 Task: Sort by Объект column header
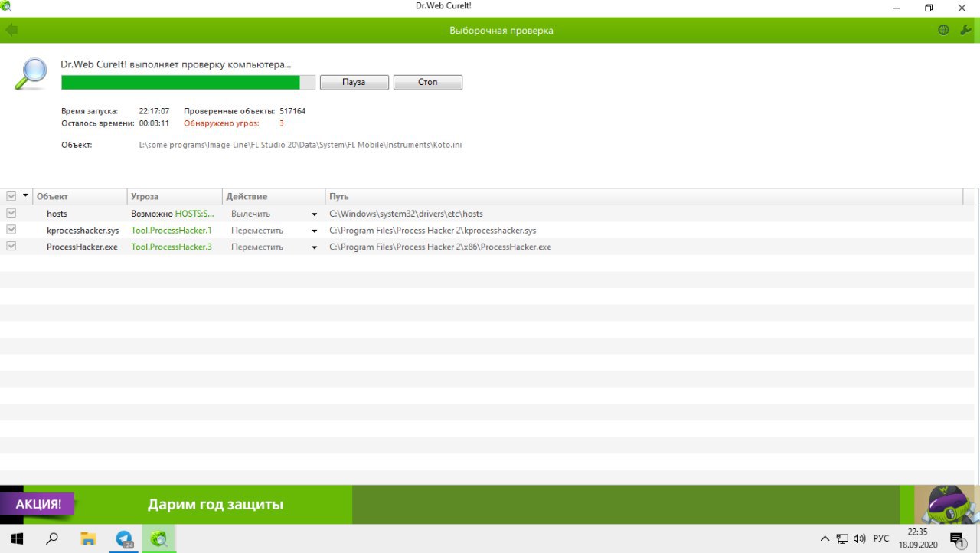point(79,197)
